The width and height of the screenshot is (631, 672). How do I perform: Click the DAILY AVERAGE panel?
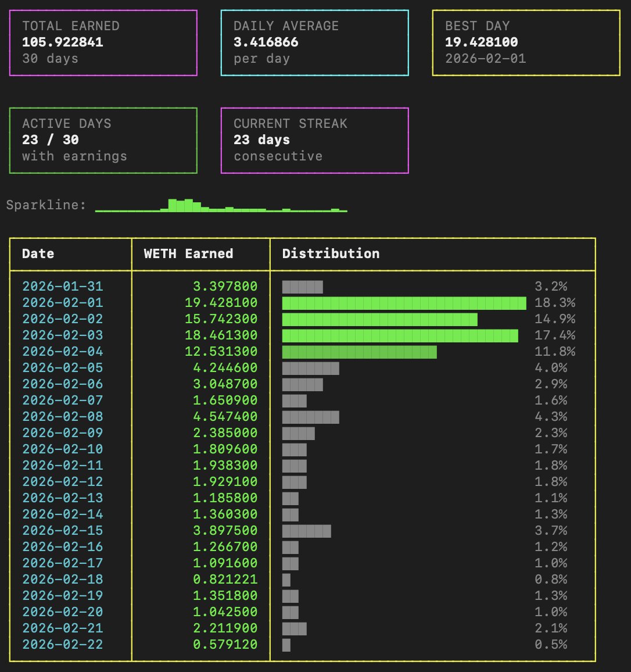pyautogui.click(x=314, y=42)
